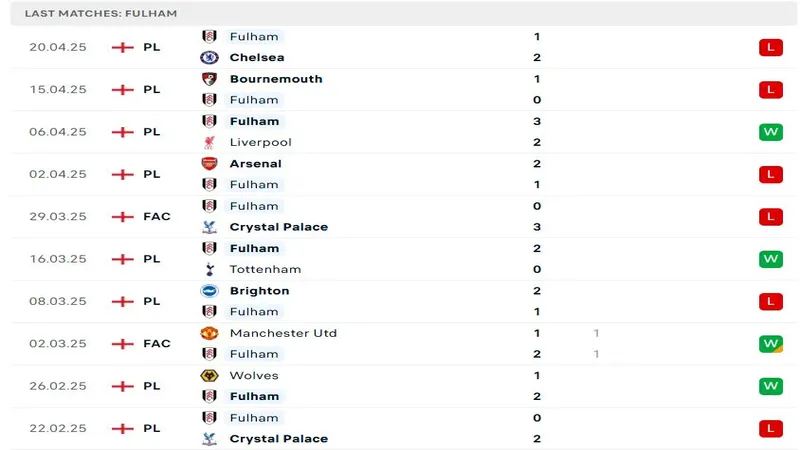Image resolution: width=800 pixels, height=450 pixels.
Task: Click the Liverpool club crest icon
Action: tap(209, 142)
